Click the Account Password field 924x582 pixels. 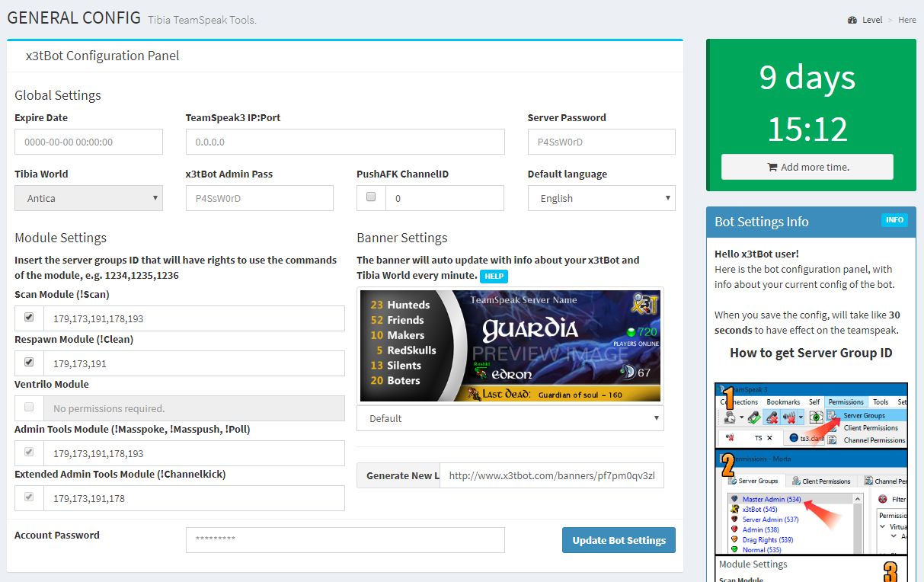click(345, 539)
